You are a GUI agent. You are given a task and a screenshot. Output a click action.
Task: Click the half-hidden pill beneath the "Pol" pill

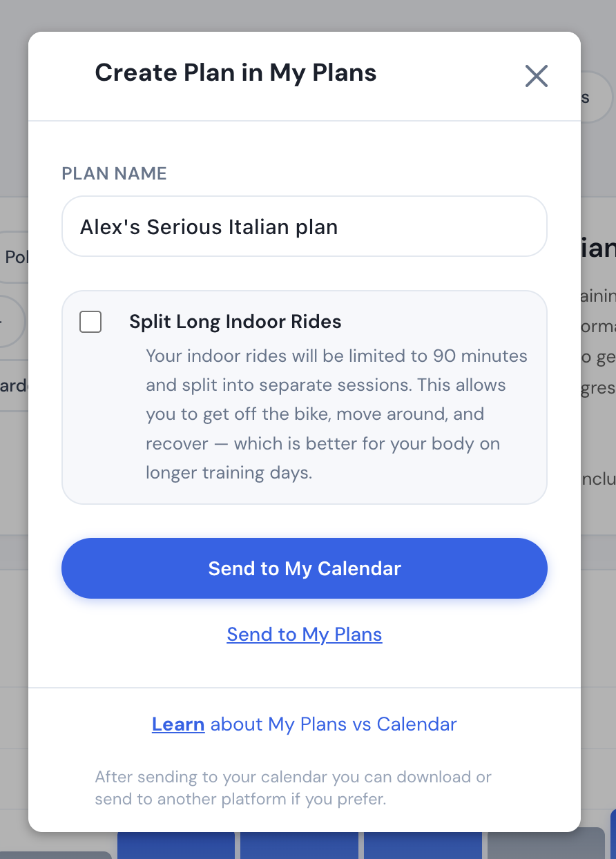(x=11, y=321)
